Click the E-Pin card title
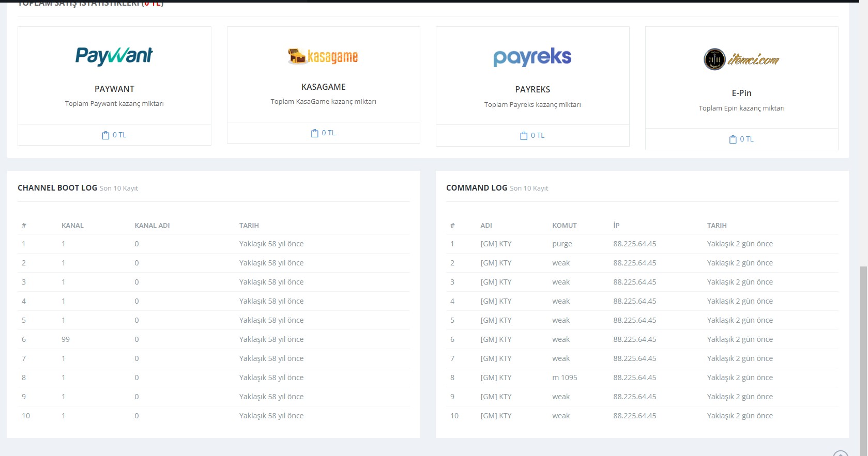Screen dimensions: 868x456 pyautogui.click(x=741, y=93)
